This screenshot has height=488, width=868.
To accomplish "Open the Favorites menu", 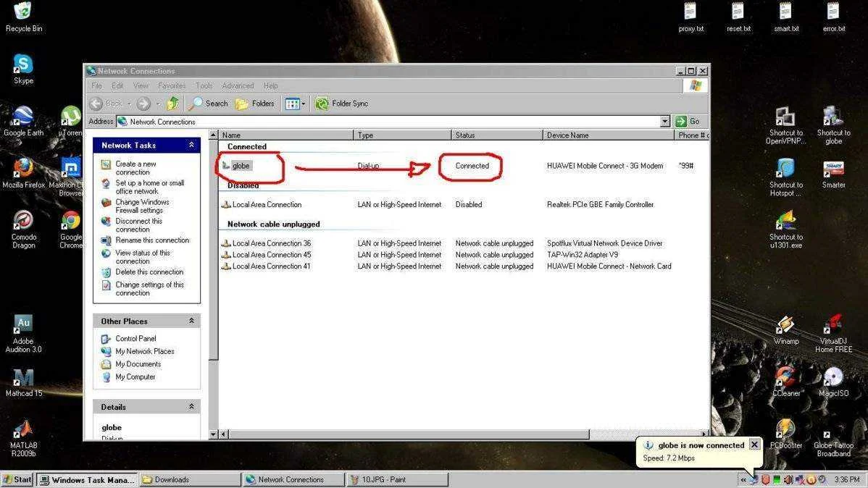I will (172, 85).
